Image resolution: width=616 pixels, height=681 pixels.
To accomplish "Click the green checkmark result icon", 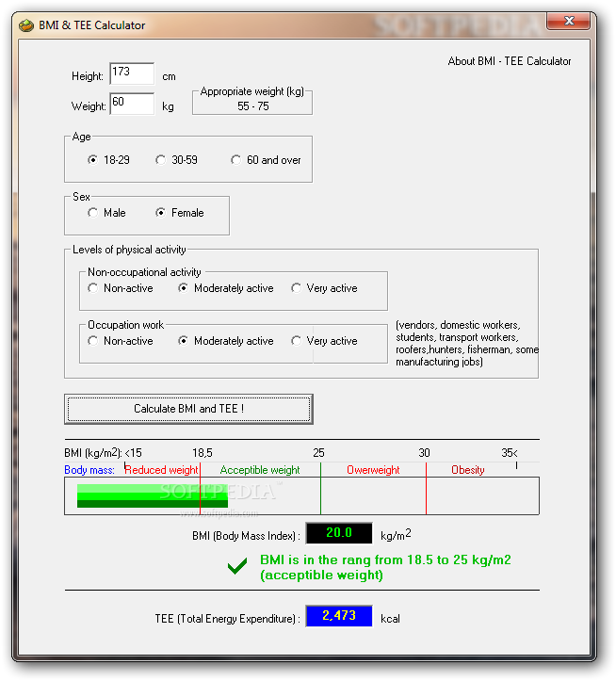I will point(237,566).
